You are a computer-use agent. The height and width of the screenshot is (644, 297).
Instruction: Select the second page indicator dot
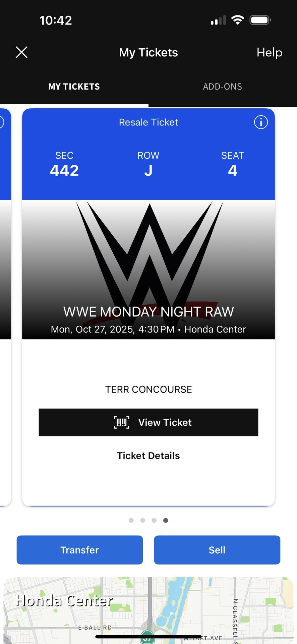(x=142, y=520)
